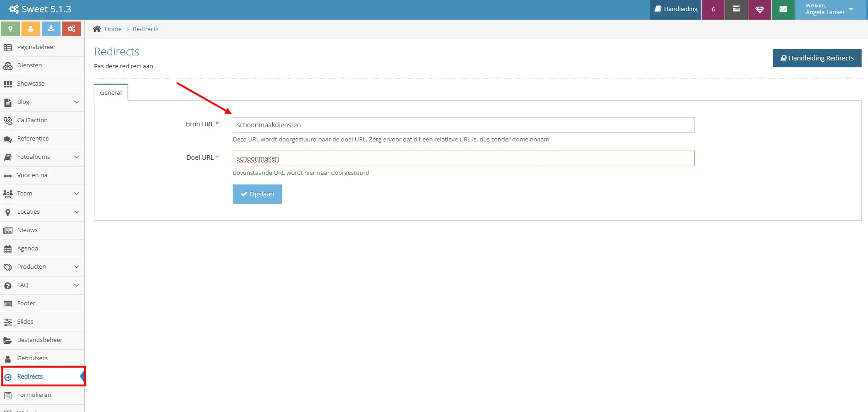Expand the Blog submenu chevron
Image resolution: width=868 pixels, height=412 pixels.
[x=77, y=102]
